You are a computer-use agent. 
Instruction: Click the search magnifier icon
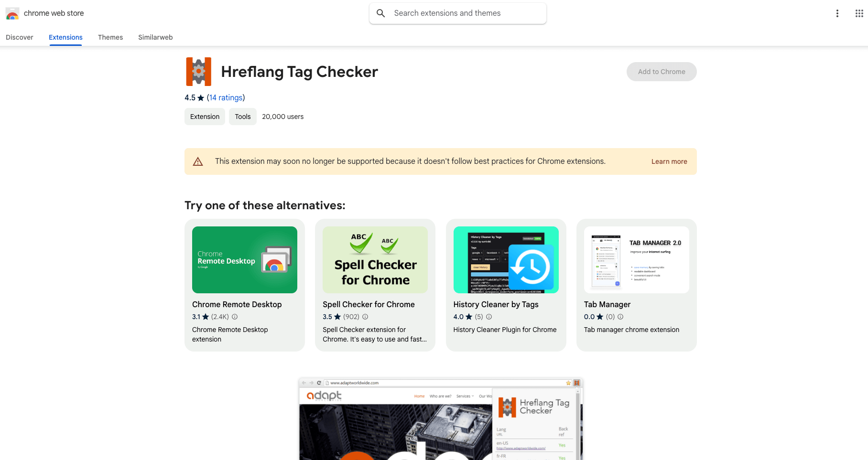coord(381,13)
